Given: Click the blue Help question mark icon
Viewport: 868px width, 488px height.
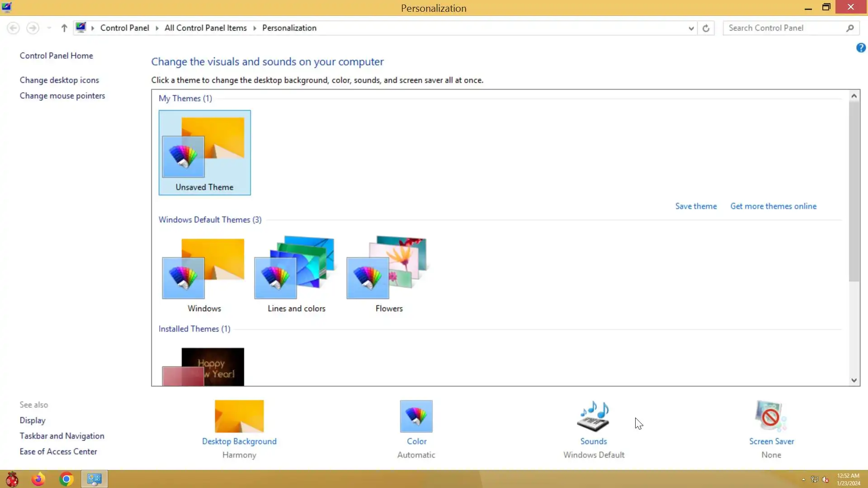Looking at the screenshot, I should pos(861,48).
